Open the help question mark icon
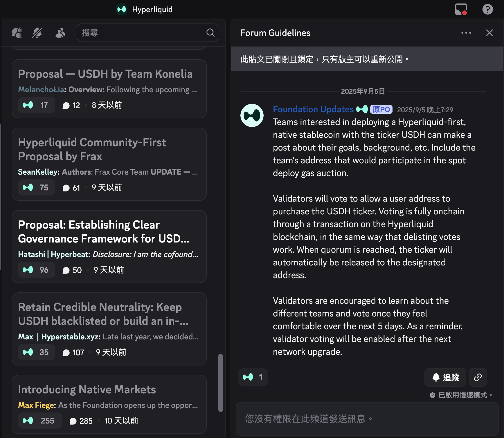Screen dimensions: 504x438 (487, 9)
